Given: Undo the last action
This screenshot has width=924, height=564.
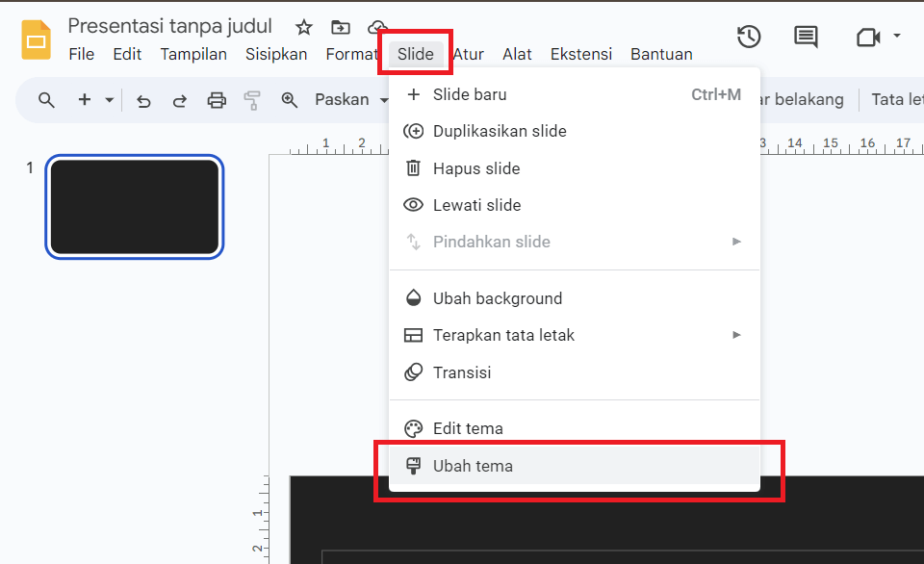Looking at the screenshot, I should coord(143,99).
